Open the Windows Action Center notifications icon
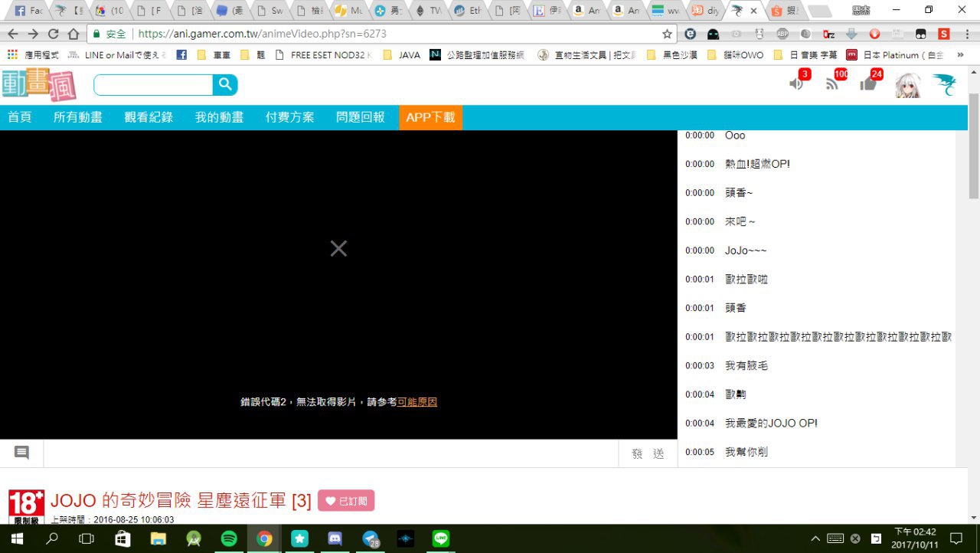Image resolution: width=980 pixels, height=553 pixels. point(955,538)
